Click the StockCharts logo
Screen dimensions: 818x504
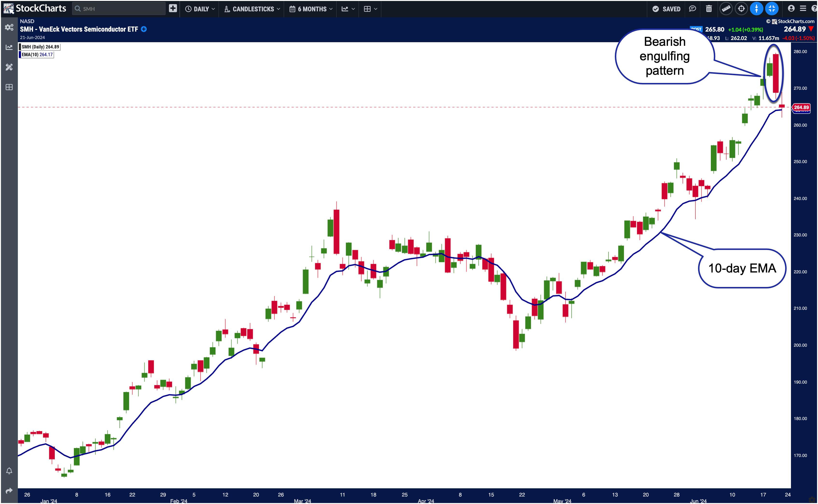click(35, 8)
